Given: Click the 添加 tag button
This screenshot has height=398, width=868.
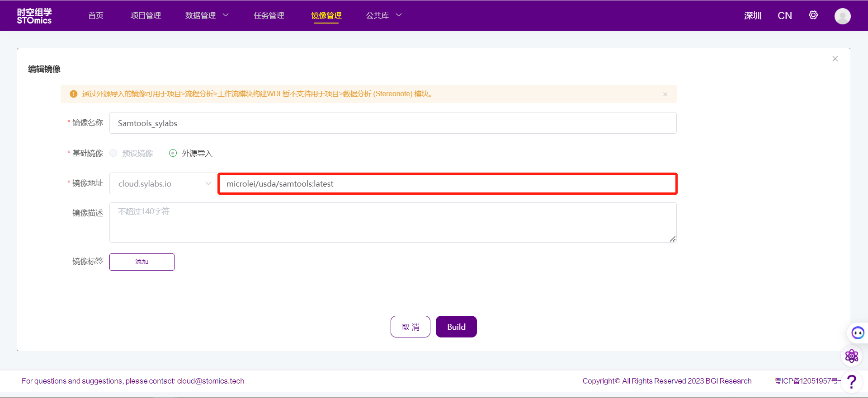Looking at the screenshot, I should (x=142, y=262).
